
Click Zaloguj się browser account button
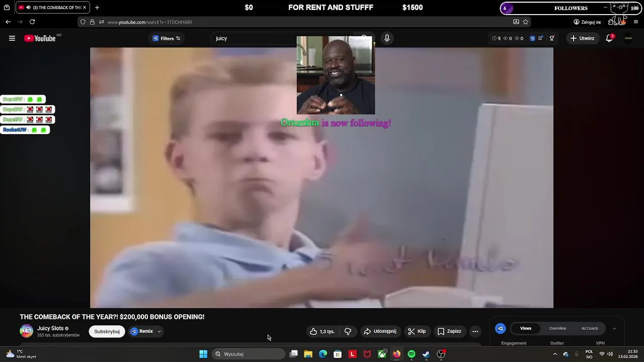(588, 22)
